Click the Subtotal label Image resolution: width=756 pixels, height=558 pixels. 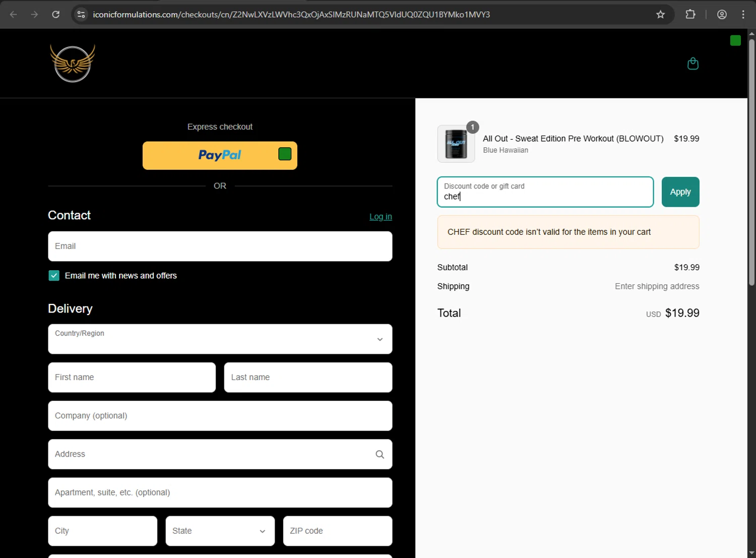point(453,267)
